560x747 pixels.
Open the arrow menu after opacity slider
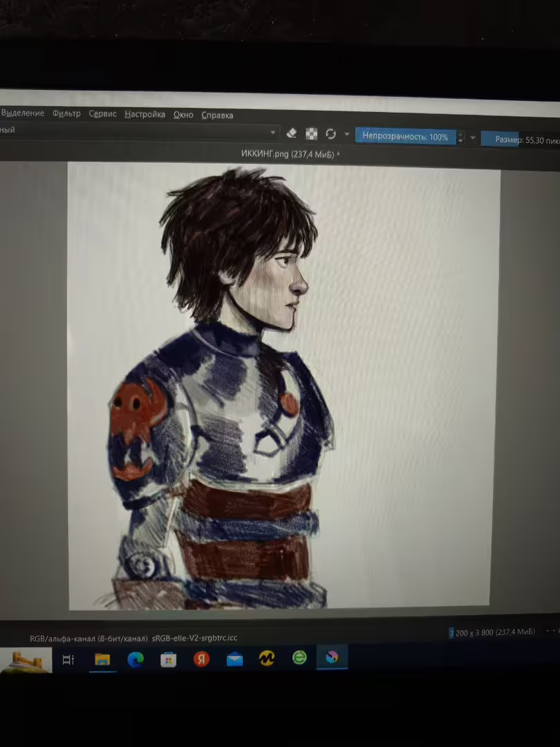pyautogui.click(x=472, y=138)
